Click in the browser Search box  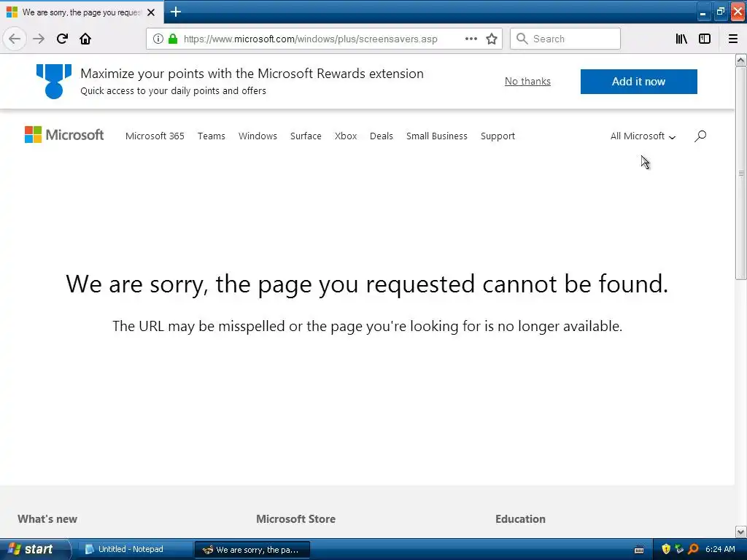(565, 39)
